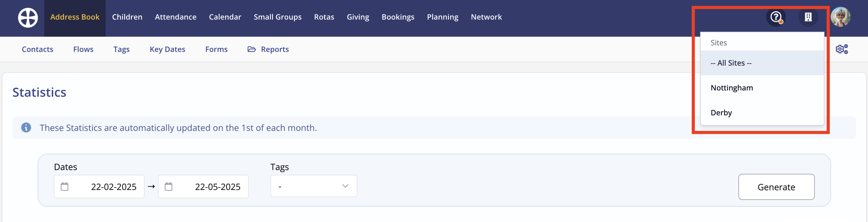Open the Small Groups module
The height and width of the screenshot is (222, 868).
[x=278, y=17]
